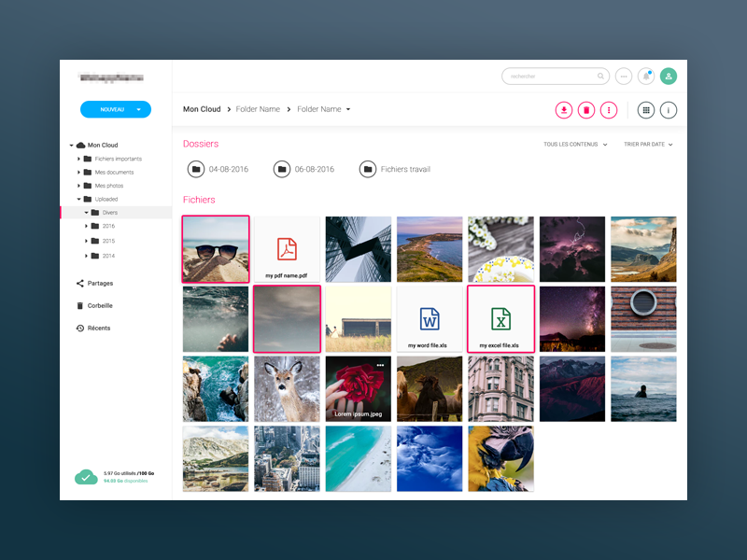
Task: Select the sunglasses beach photo thumbnail
Action: tap(216, 249)
